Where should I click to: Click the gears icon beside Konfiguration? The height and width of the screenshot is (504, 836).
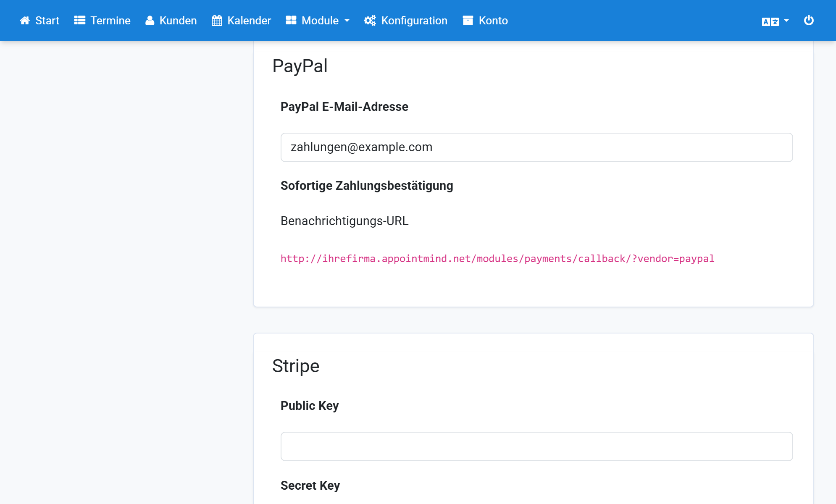click(x=370, y=21)
